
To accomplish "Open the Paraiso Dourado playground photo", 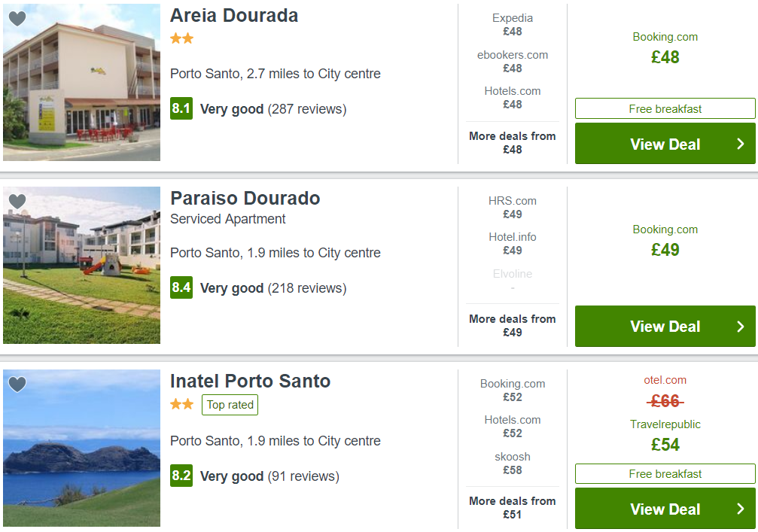I will [x=82, y=265].
